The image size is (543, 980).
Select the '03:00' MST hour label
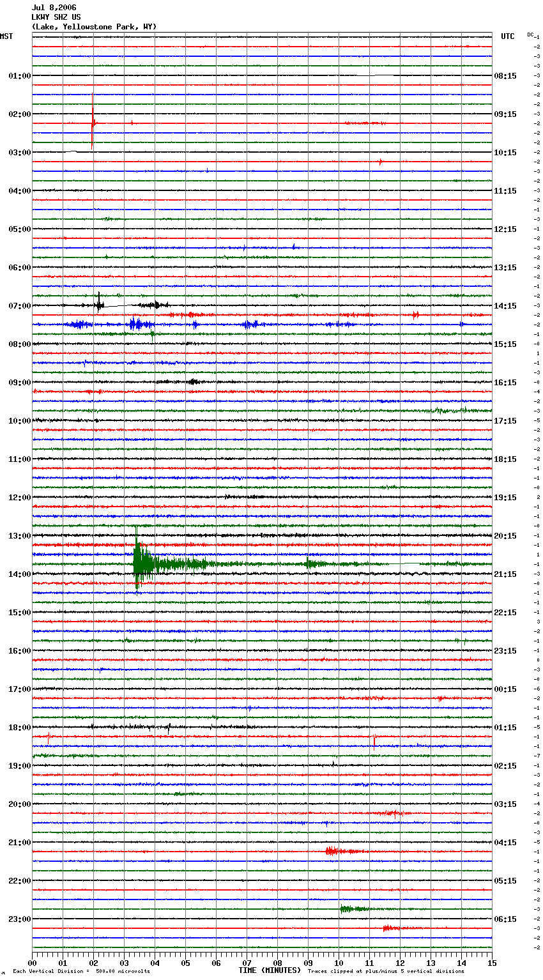point(19,153)
